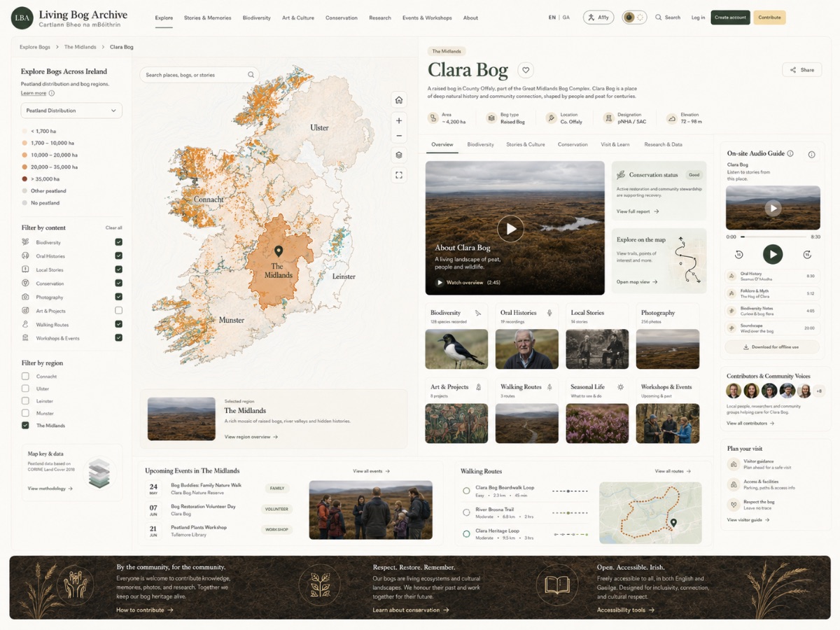Click the < 1,700 ha legend swatch

click(x=24, y=131)
